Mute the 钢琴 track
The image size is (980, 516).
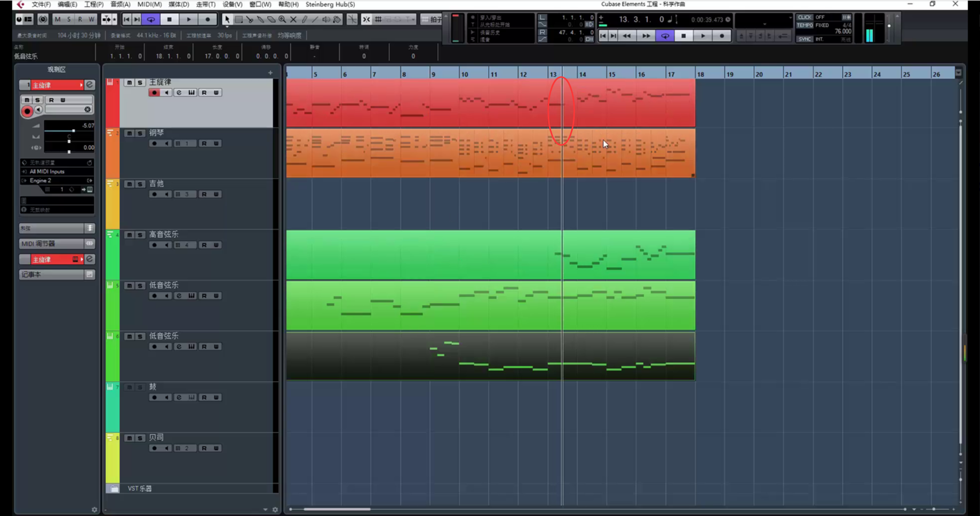coord(130,133)
